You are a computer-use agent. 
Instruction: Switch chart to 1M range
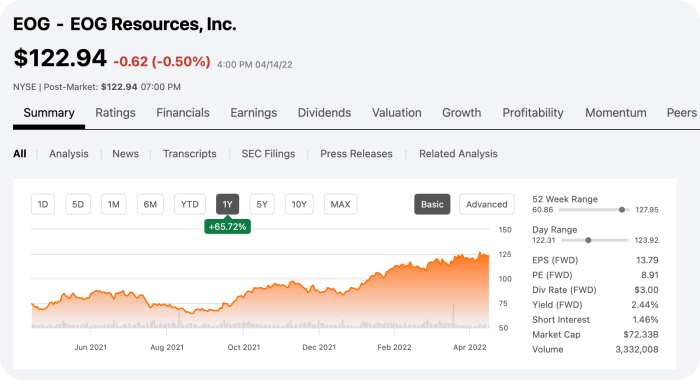113,205
